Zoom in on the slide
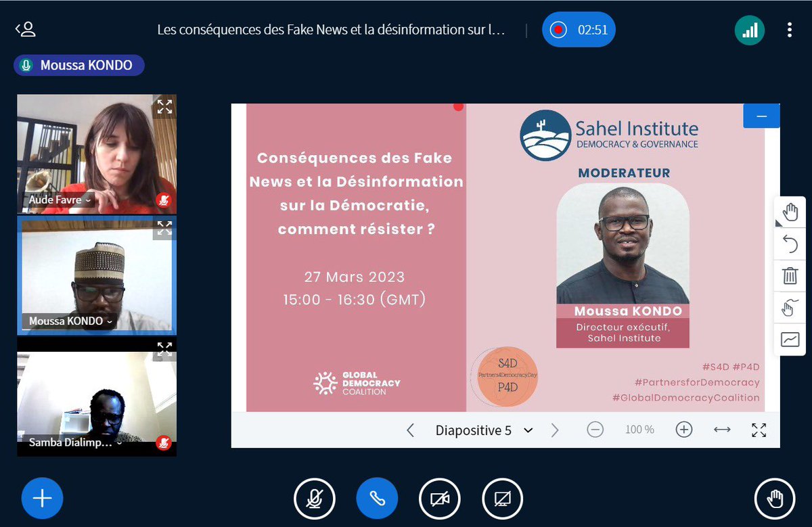This screenshot has width=812, height=527. click(683, 430)
